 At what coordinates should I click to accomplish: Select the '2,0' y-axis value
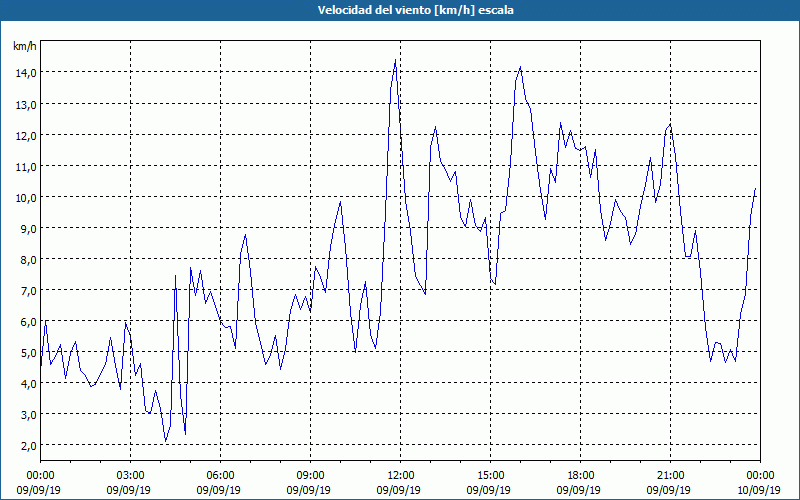click(x=28, y=446)
